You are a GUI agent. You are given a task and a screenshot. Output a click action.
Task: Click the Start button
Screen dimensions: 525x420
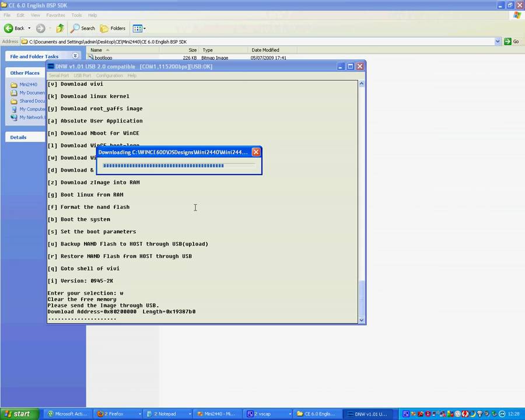tap(20, 414)
